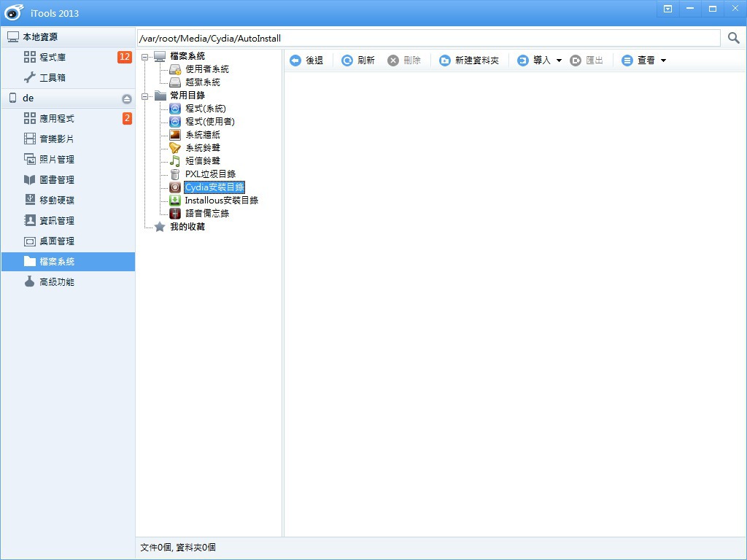Image resolution: width=747 pixels, height=560 pixels.
Task: Open 音樂影片 in the sidebar
Action: 68,139
